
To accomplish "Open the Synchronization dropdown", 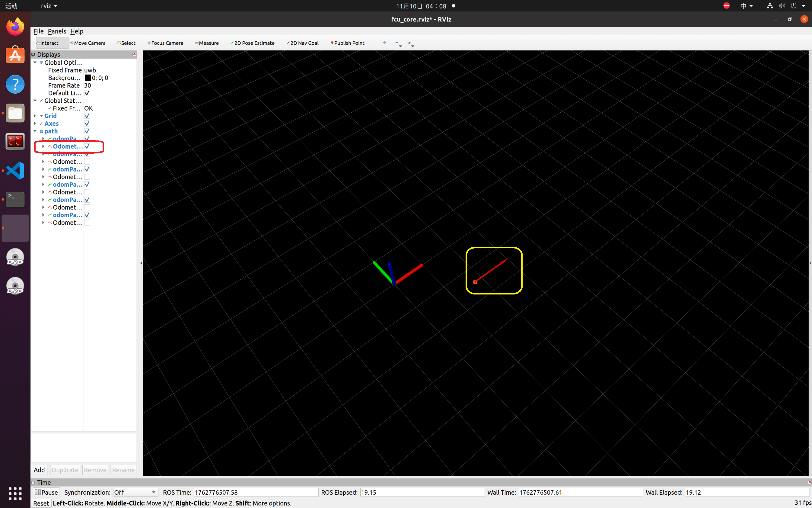I will pyautogui.click(x=135, y=492).
